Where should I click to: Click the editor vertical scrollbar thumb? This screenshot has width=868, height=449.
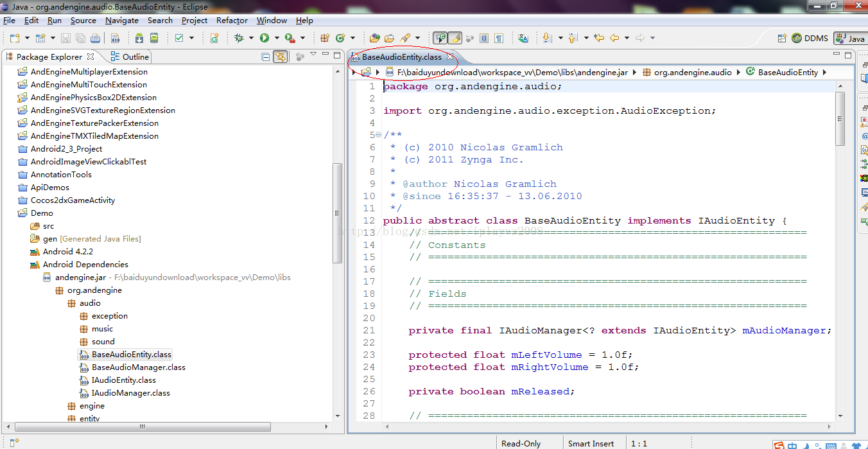point(840,119)
